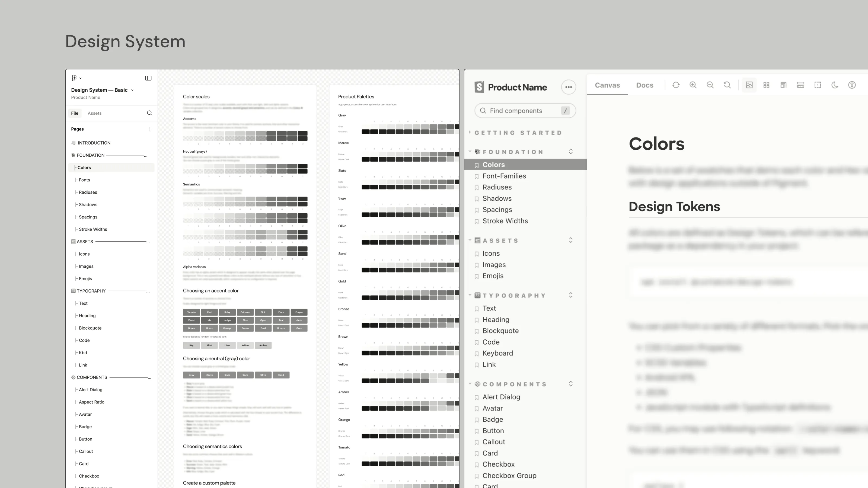Screen dimensions: 868x488
Task: Click the Tomato accent color swatch
Action: tap(192, 312)
